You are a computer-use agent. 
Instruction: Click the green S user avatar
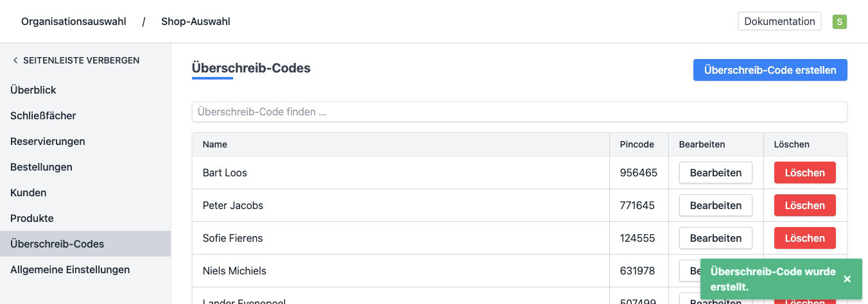(839, 22)
